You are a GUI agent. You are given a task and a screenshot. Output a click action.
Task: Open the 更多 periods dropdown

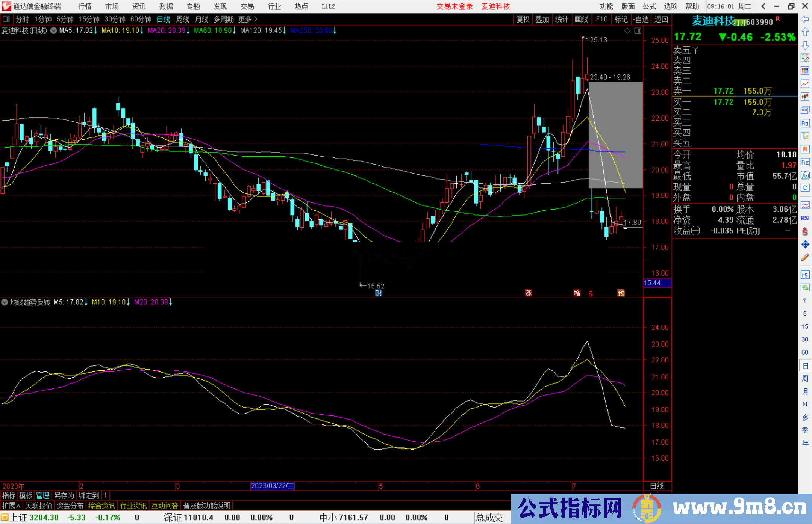[x=245, y=19]
